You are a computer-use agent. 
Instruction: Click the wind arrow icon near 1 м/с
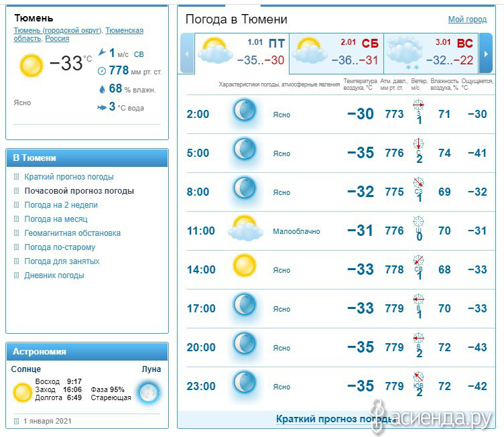tap(102, 52)
